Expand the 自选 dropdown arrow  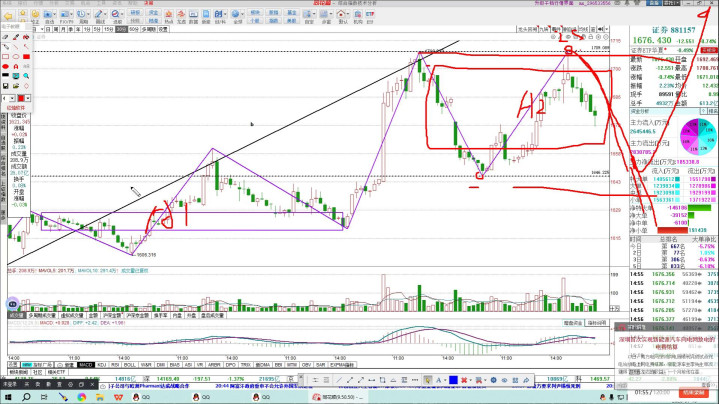55,14
